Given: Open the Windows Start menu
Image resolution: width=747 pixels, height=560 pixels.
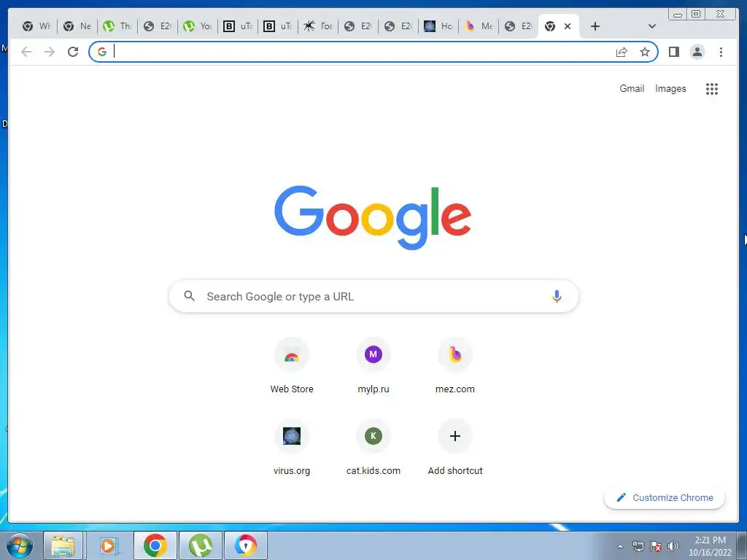Looking at the screenshot, I should pyautogui.click(x=20, y=545).
